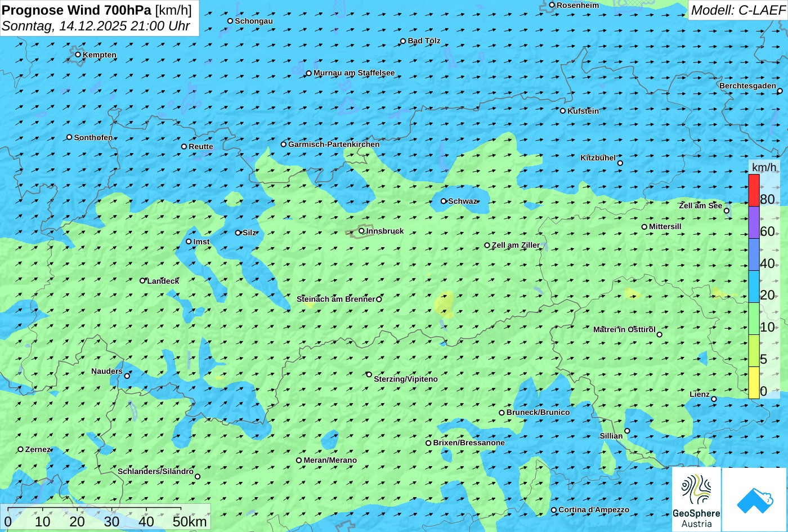Click the 'Bruneck/Brunico' label
Viewport: 788px width, 532px height.
[538, 412]
